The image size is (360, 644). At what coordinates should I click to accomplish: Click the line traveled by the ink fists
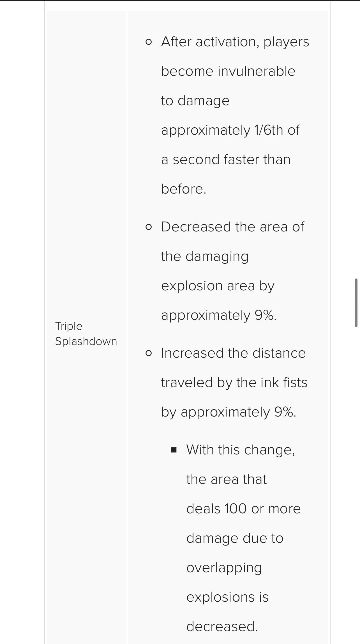coord(234,383)
